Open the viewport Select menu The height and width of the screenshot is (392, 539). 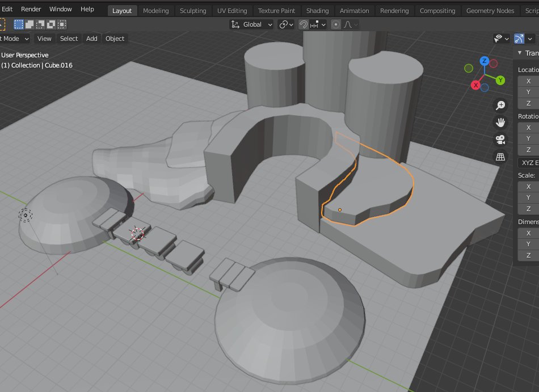coord(69,39)
